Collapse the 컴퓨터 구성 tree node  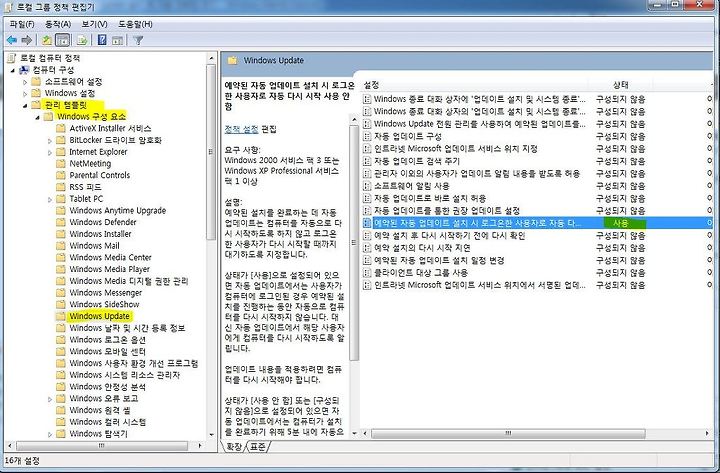(13, 70)
